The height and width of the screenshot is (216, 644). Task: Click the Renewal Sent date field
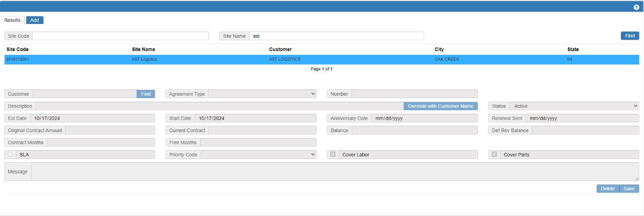pos(582,118)
